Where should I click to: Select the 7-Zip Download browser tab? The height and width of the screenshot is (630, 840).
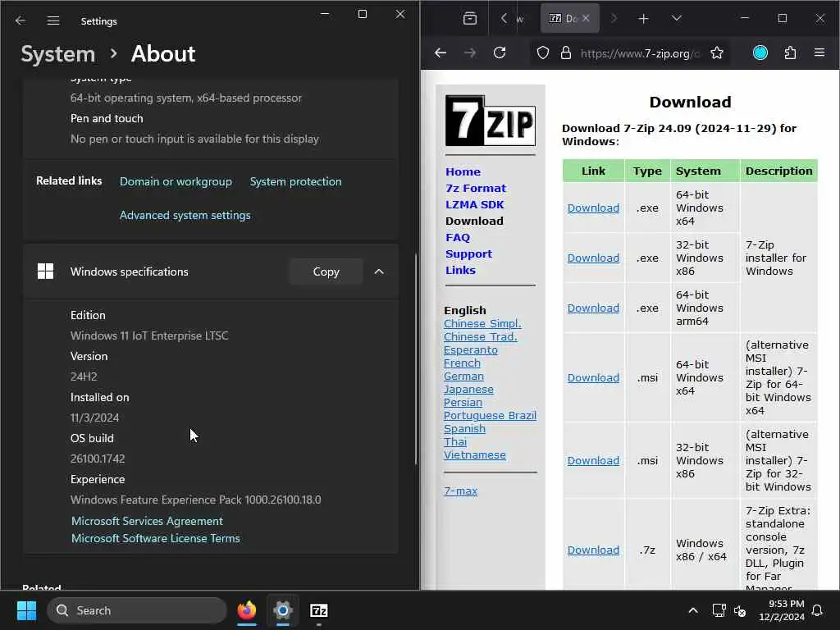click(x=564, y=18)
